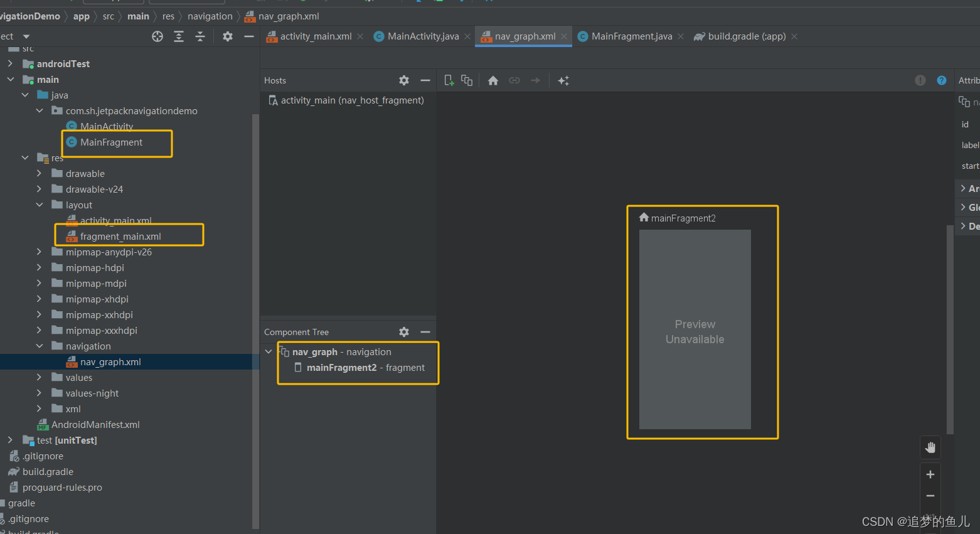Viewport: 980px width, 534px height.
Task: Click the res breadcrumb
Action: [168, 16]
